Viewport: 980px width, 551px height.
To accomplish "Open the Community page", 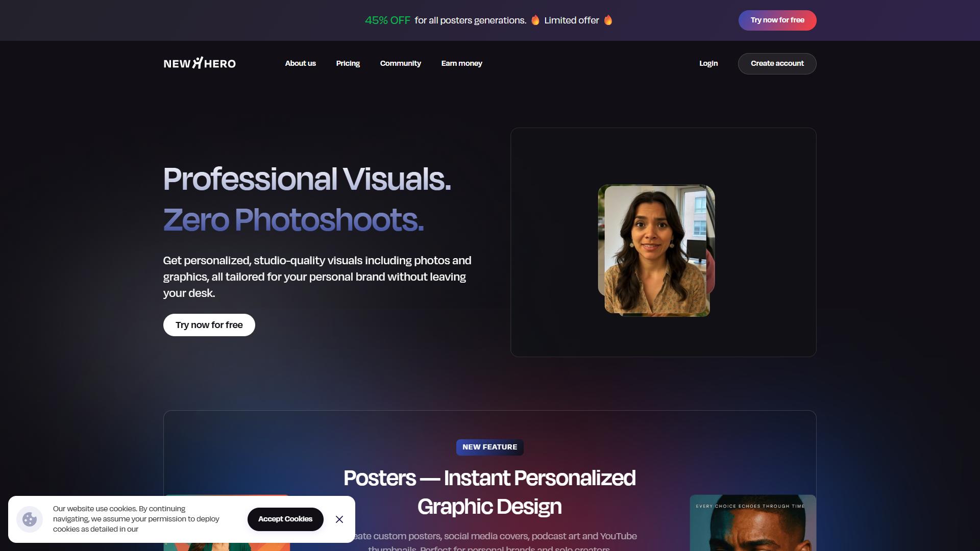I will tap(401, 63).
